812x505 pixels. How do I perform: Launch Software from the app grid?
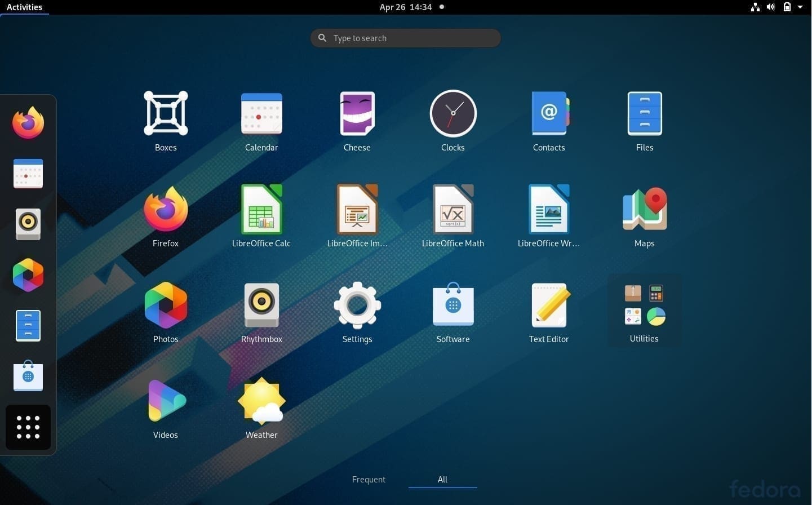pyautogui.click(x=453, y=305)
